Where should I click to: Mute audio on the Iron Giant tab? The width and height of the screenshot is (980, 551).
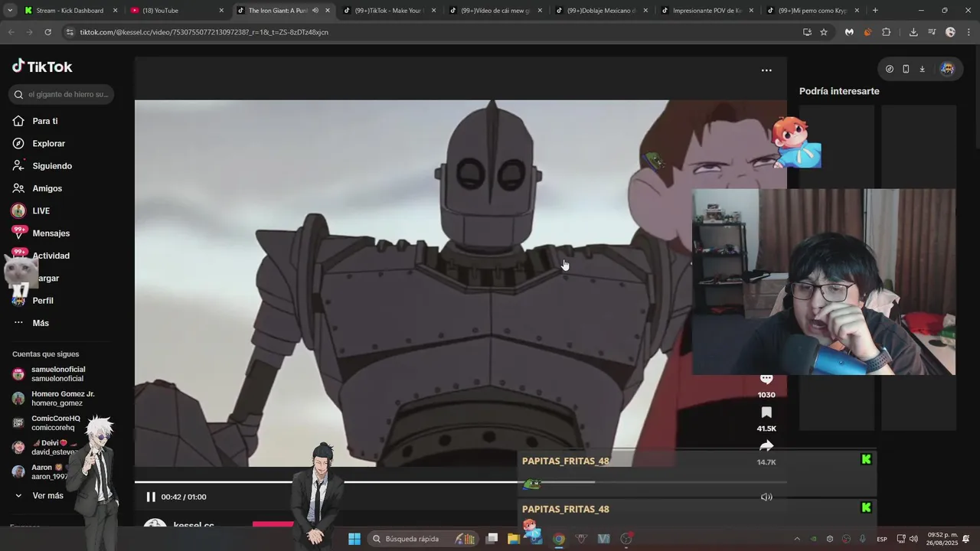pos(315,11)
